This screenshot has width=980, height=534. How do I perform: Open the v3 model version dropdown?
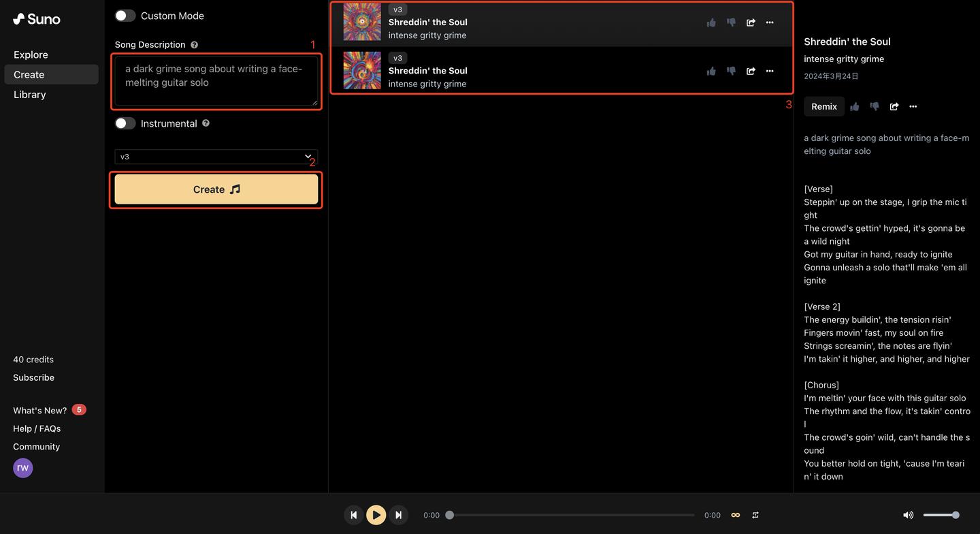(216, 157)
